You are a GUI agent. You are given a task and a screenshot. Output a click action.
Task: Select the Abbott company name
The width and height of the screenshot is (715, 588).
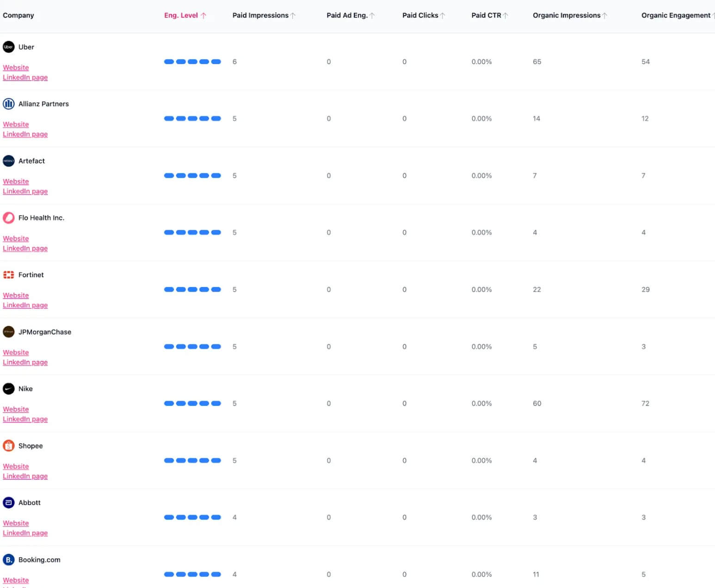(30, 502)
